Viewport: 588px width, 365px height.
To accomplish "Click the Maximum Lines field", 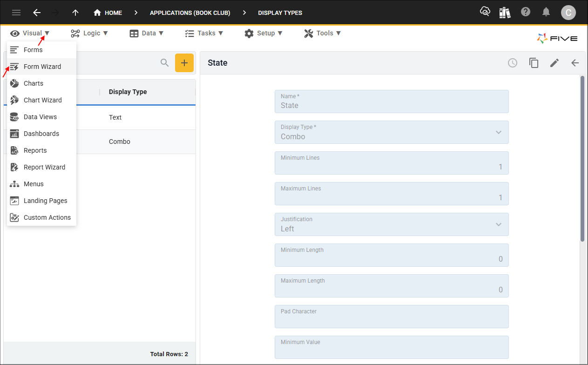I will click(392, 194).
